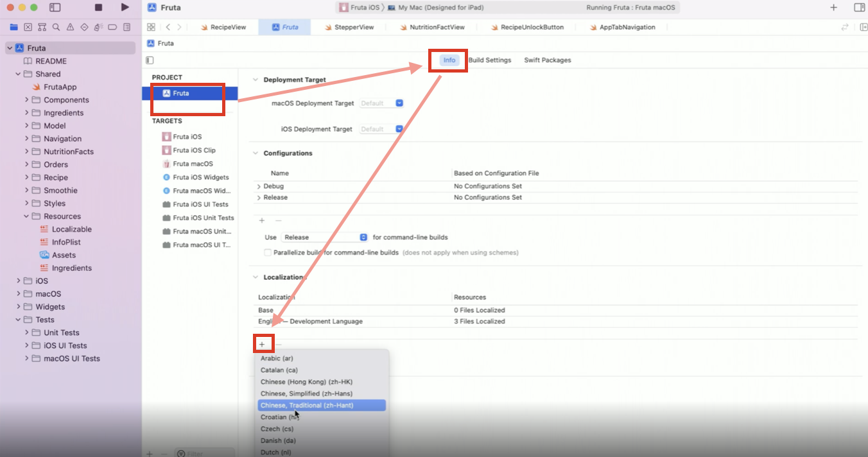Expand the Unit Tests folder

[x=26, y=332]
